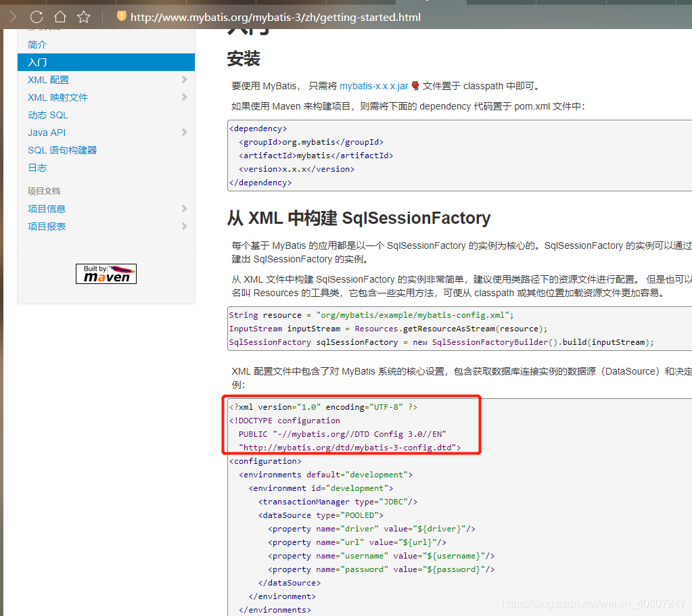Click the SqlSessionFactoryBuilder build code line
Image resolution: width=692 pixels, height=616 pixels.
pyautogui.click(x=441, y=342)
